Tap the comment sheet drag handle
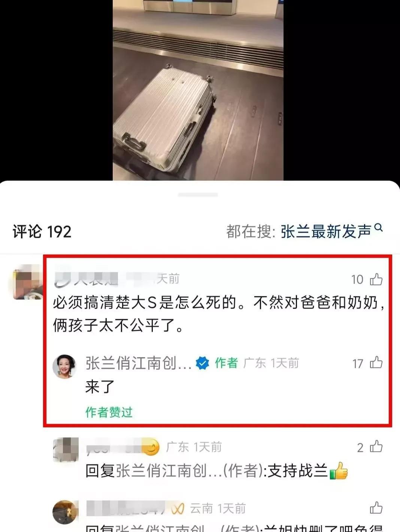Viewport: 400px width, 532px height. [198, 195]
